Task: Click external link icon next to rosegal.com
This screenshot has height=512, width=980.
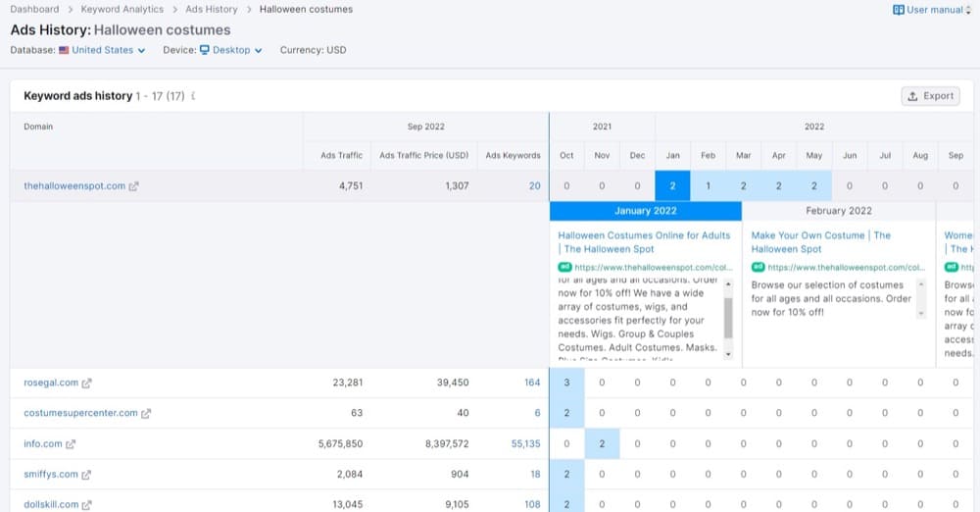Action: [x=86, y=384]
